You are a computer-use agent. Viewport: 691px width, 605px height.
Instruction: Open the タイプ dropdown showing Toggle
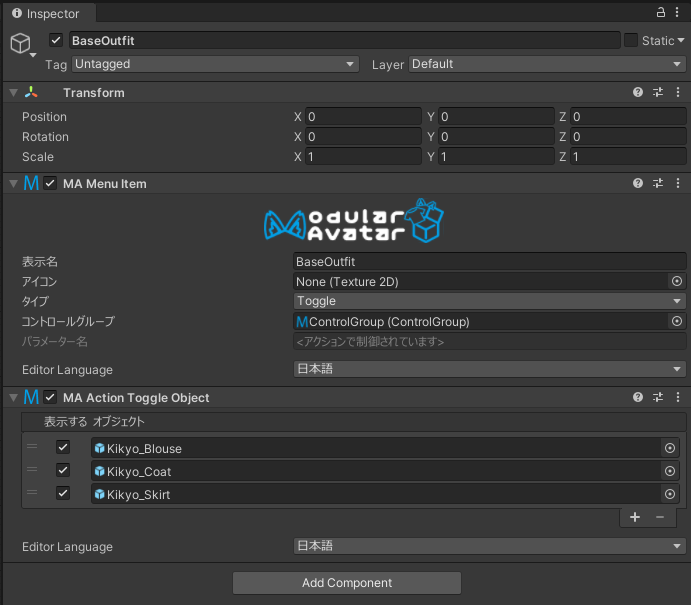pyautogui.click(x=489, y=301)
